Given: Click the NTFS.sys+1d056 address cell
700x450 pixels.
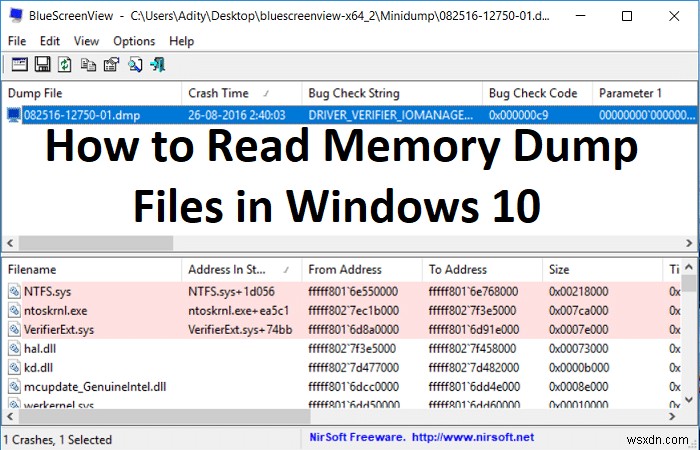Looking at the screenshot, I should pos(231,292).
